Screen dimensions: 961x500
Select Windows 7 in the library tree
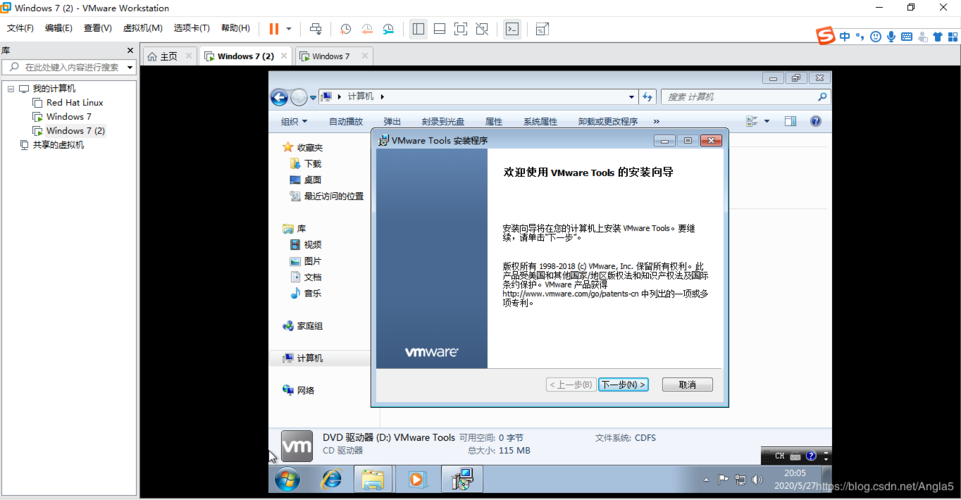coord(69,116)
